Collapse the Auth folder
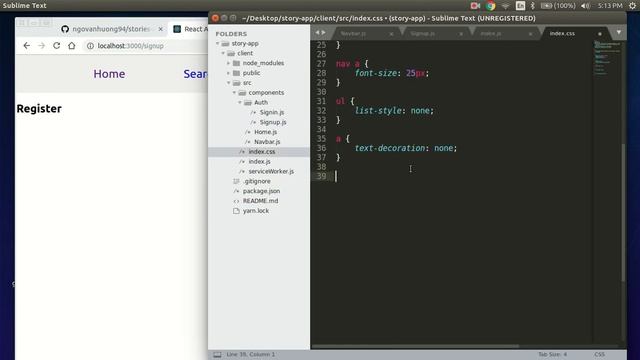The height and width of the screenshot is (360, 640). point(240,102)
